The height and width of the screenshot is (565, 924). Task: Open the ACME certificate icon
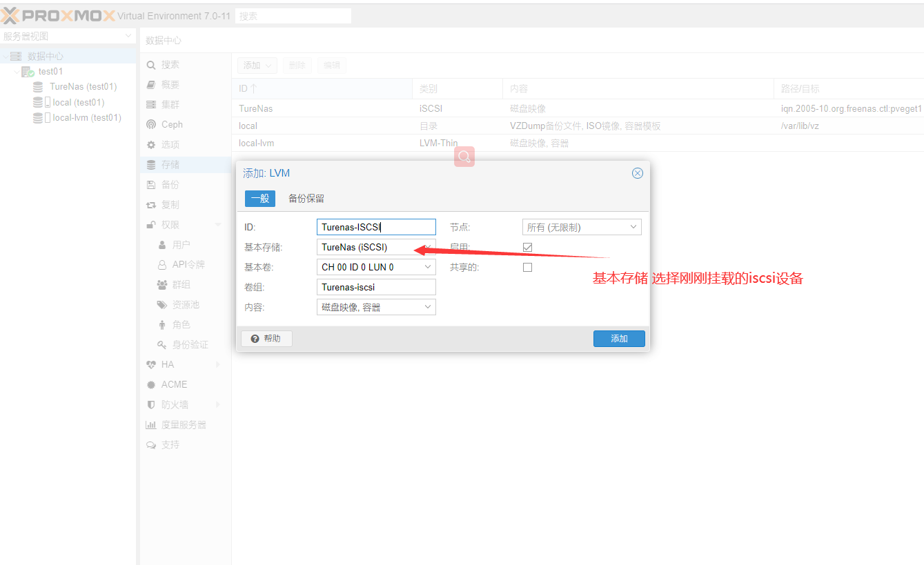pos(151,385)
